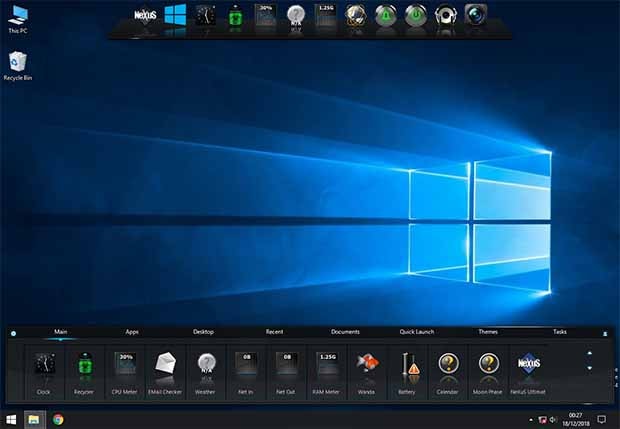Expand the hidden system tray icons
The image size is (620, 429).
(x=531, y=420)
